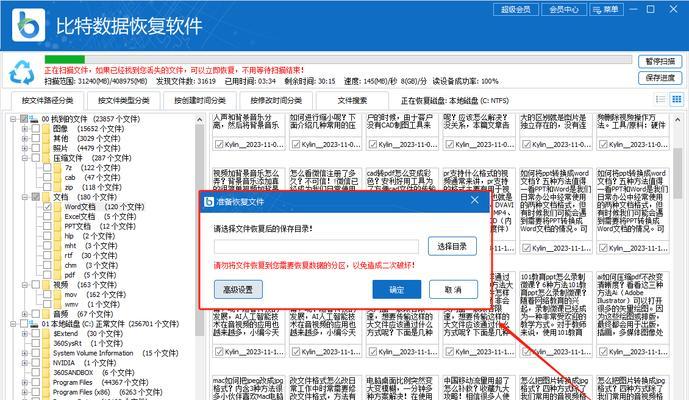
Task: Click 保存进度 button
Action: point(660,78)
